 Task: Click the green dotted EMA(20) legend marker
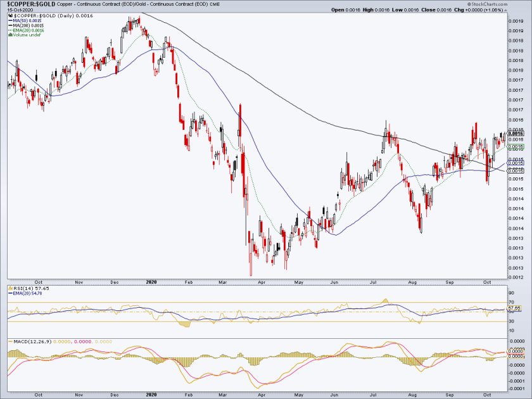point(10,30)
